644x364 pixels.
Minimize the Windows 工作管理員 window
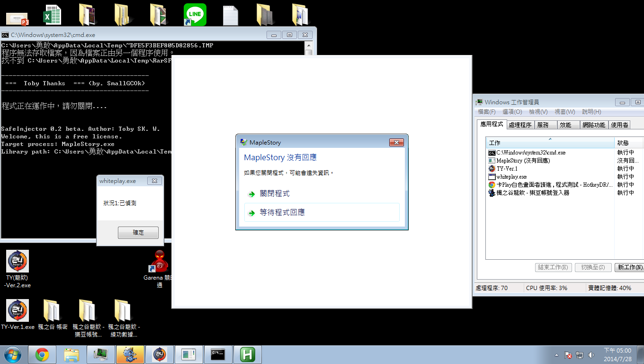[622, 102]
